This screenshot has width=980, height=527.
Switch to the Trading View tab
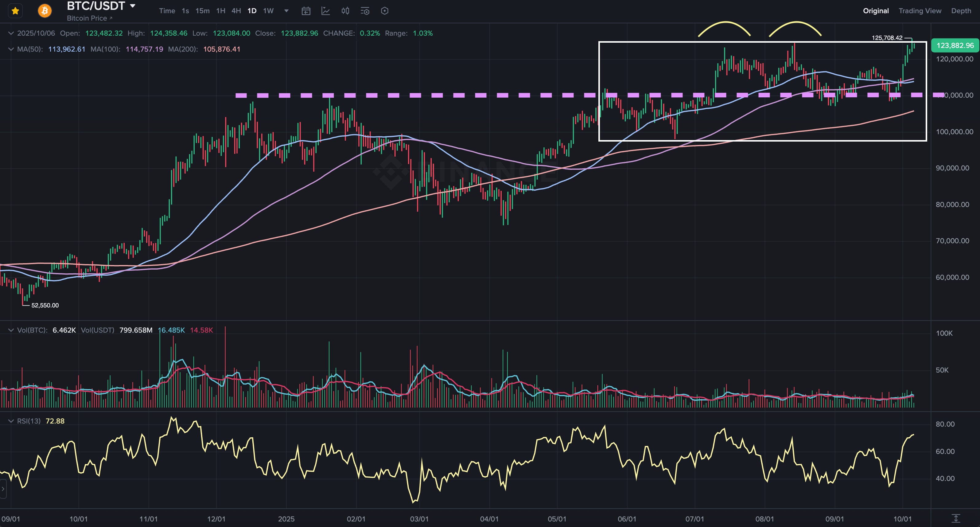coord(920,11)
